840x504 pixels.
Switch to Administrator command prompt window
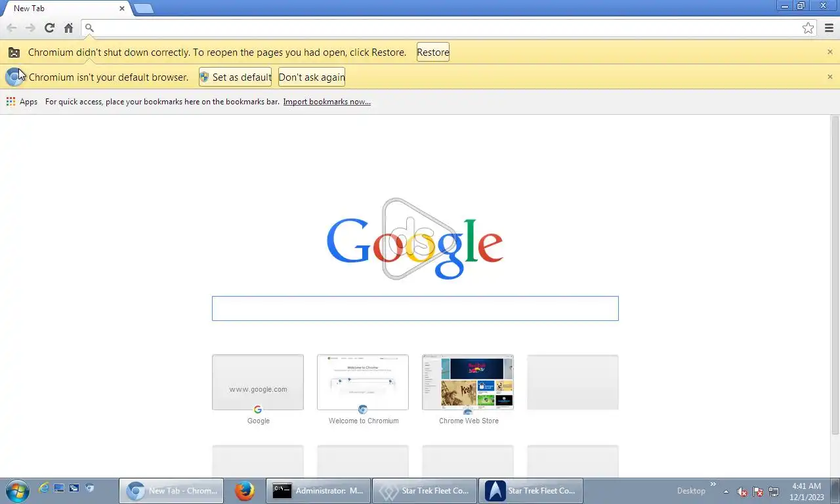point(318,491)
